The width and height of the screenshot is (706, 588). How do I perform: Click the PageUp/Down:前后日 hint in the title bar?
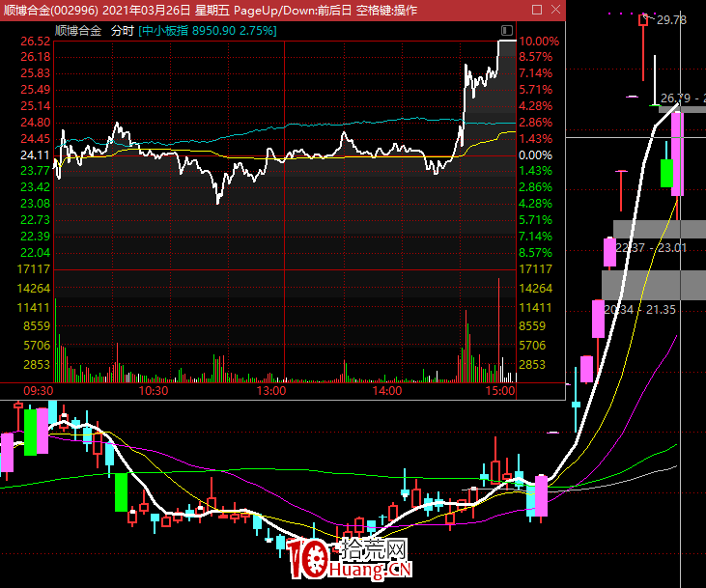tap(293, 10)
